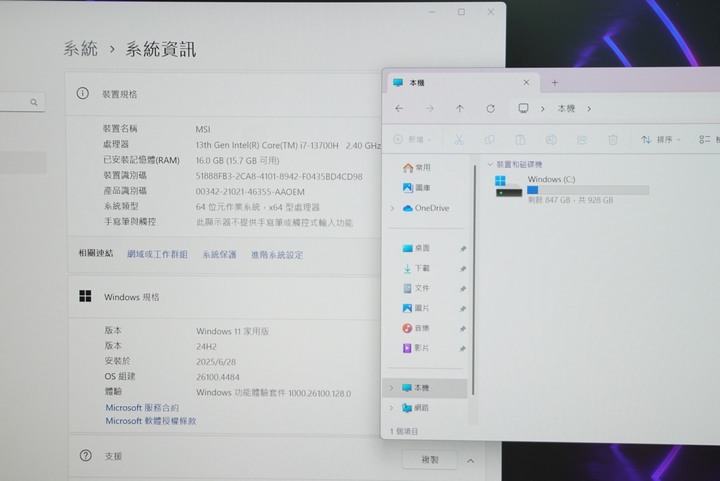This screenshot has height=481, width=720.
Task: Click the Settings search field
Action: point(21,102)
